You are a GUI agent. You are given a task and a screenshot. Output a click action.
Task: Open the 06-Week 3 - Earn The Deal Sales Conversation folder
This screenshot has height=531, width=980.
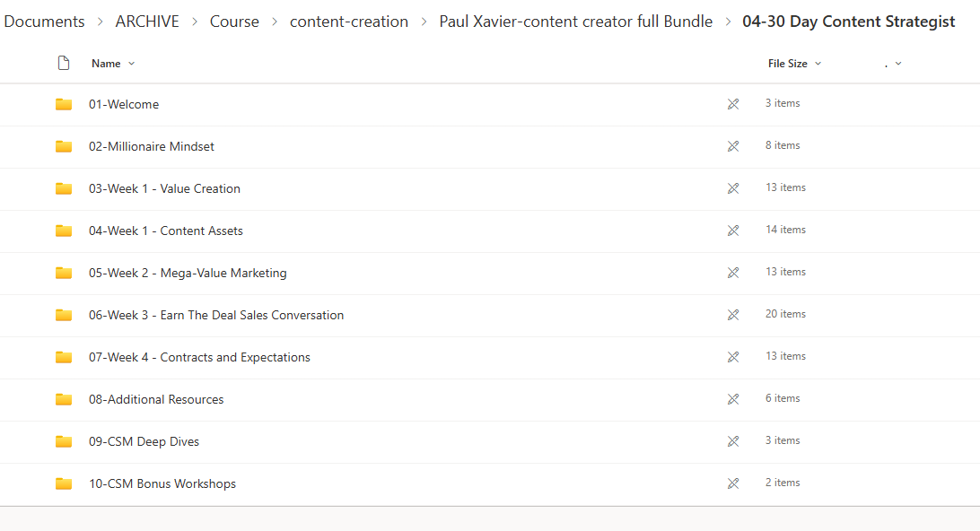point(216,315)
